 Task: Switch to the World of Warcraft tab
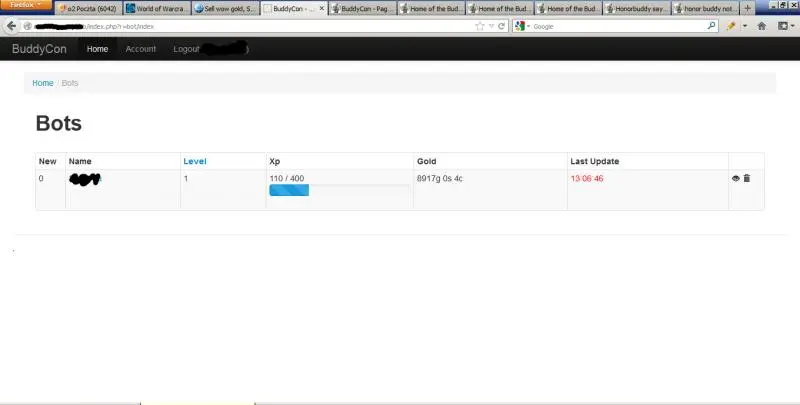pos(157,8)
